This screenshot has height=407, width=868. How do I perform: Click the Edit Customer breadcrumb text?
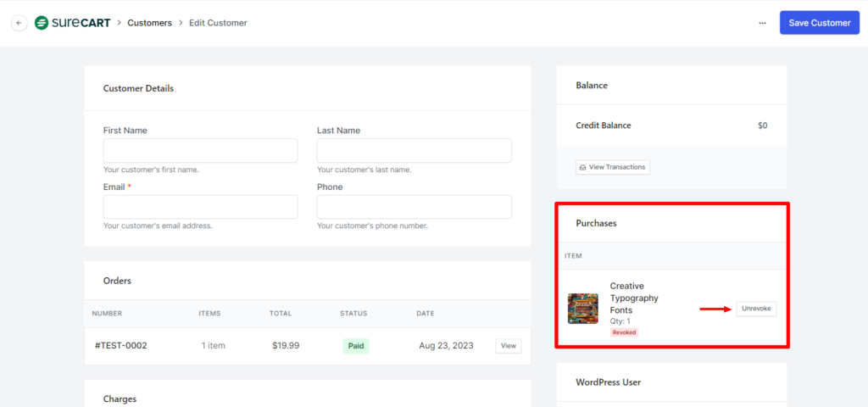click(x=218, y=23)
